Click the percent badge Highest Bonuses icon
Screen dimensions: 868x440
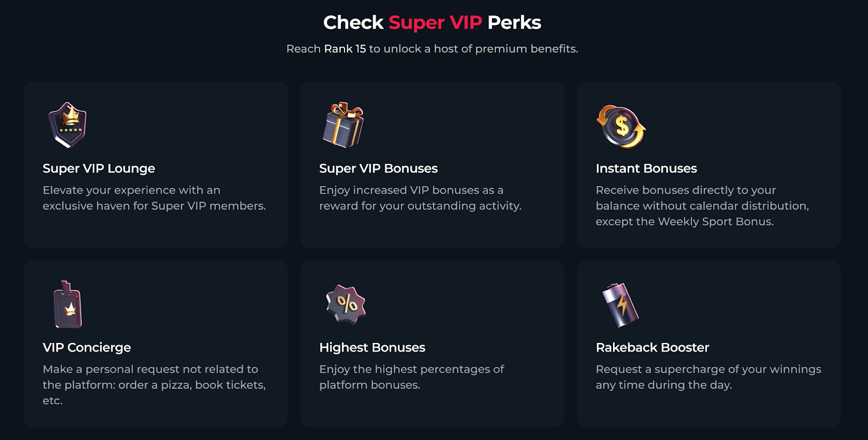pyautogui.click(x=346, y=304)
